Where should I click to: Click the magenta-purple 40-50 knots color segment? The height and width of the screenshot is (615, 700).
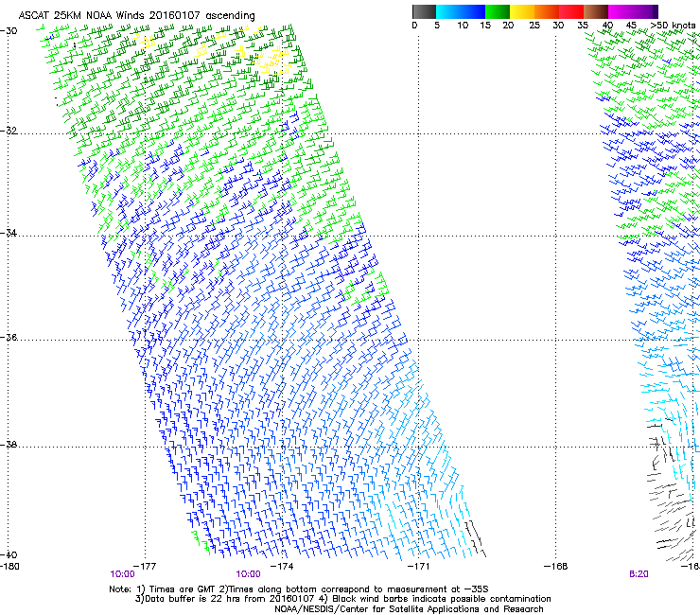coord(633,11)
